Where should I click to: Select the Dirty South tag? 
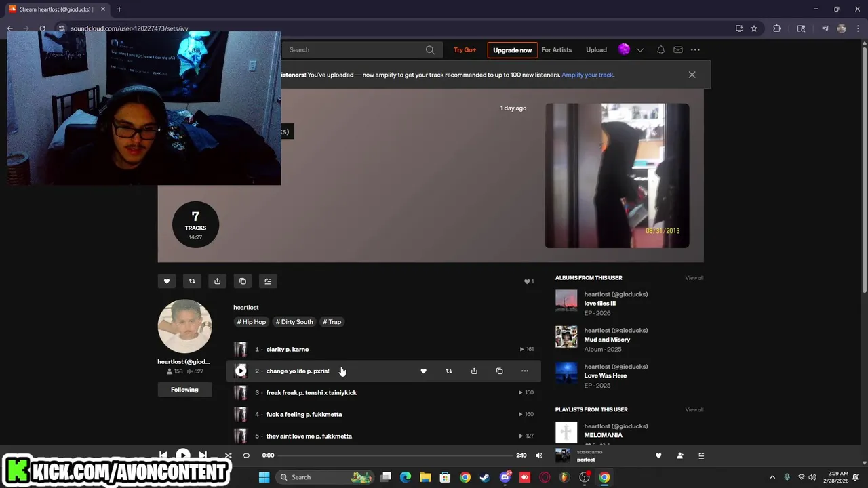pos(294,322)
